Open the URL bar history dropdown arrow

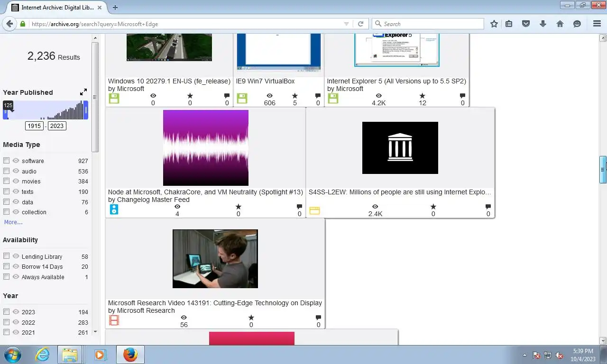(346, 24)
